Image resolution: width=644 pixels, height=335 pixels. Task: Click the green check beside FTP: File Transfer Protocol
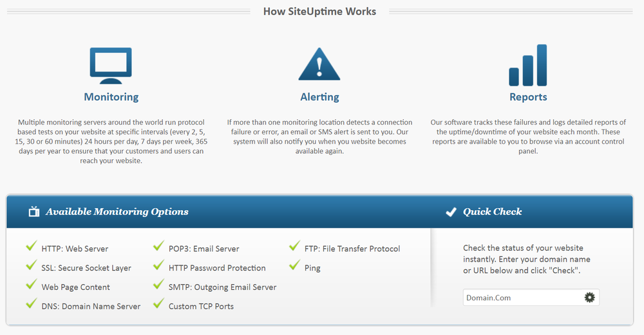tap(294, 246)
